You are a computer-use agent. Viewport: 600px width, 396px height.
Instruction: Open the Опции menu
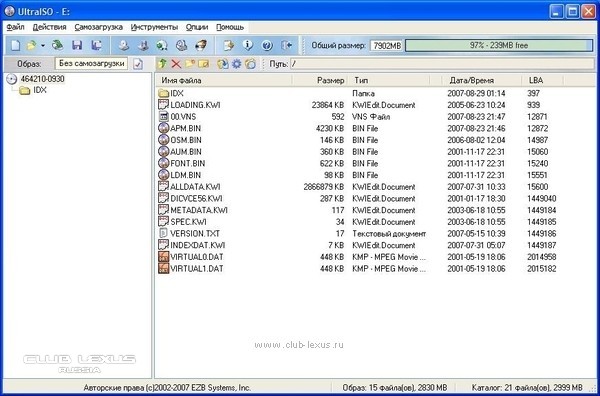197,27
